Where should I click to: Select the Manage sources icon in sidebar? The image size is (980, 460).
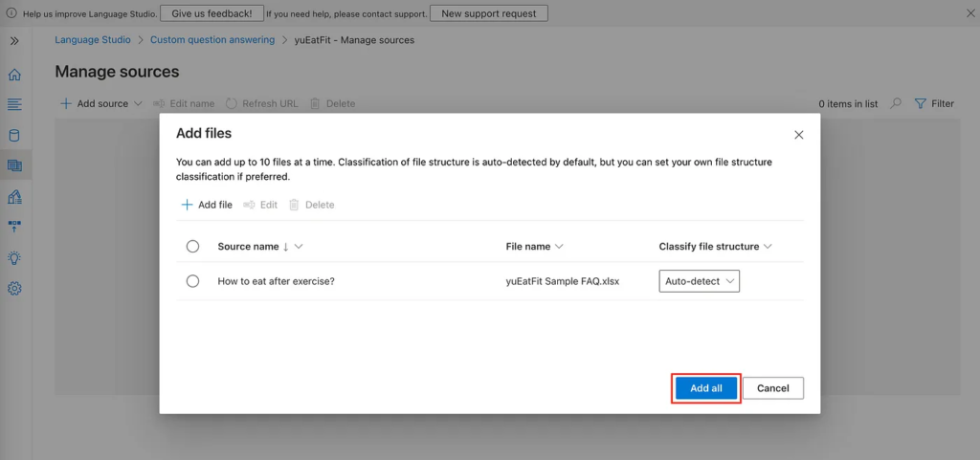pyautogui.click(x=14, y=165)
